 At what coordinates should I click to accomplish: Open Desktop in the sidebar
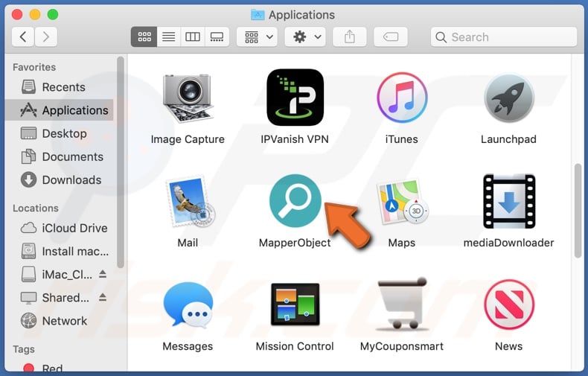(x=60, y=133)
